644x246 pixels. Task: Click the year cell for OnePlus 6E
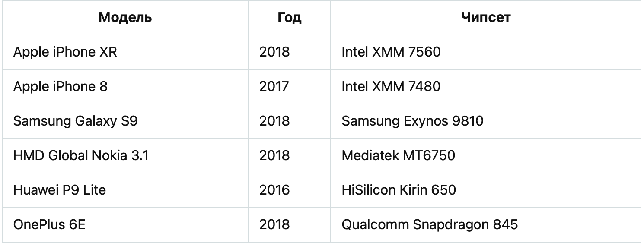pyautogui.click(x=289, y=225)
